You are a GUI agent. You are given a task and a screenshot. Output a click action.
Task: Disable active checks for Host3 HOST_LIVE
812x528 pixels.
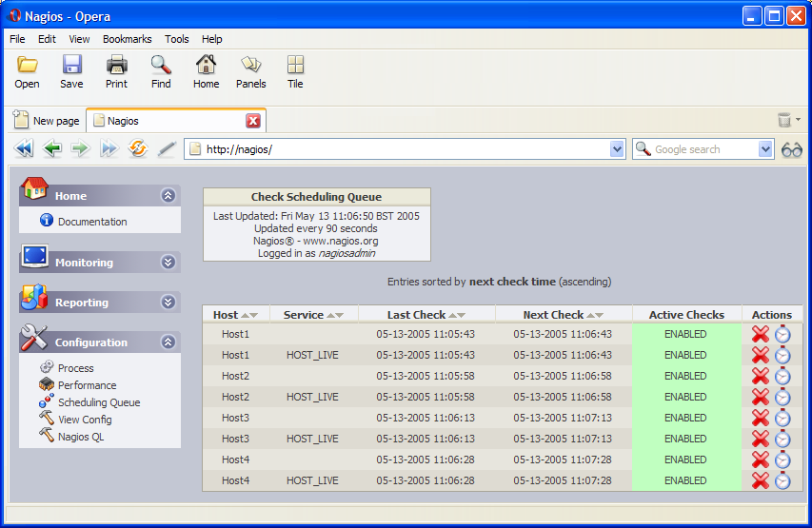click(x=761, y=439)
